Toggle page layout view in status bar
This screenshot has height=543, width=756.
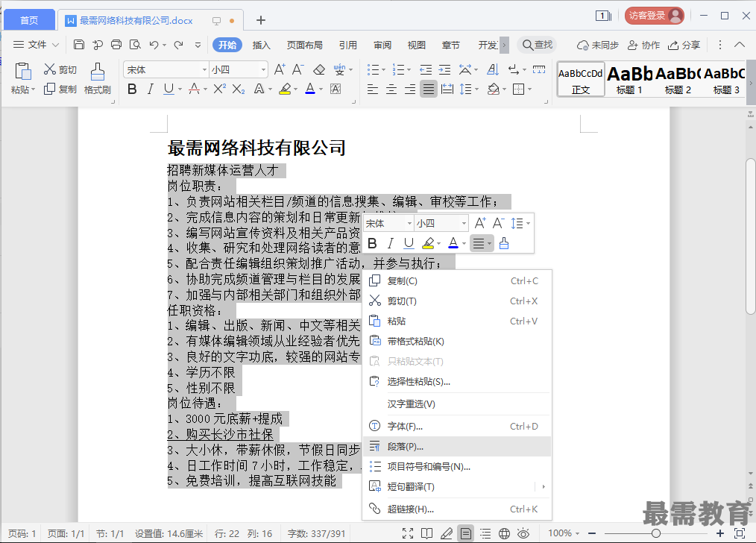(x=466, y=533)
